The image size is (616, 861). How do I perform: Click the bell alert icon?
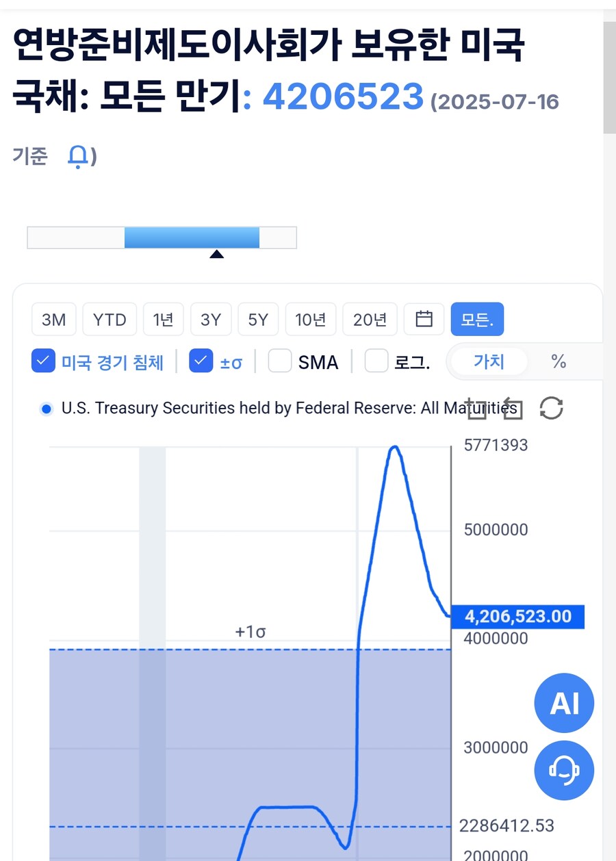(x=78, y=157)
